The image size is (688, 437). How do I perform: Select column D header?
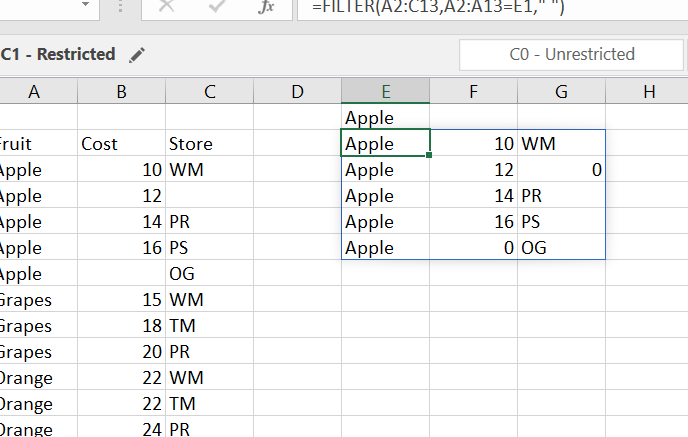297,91
